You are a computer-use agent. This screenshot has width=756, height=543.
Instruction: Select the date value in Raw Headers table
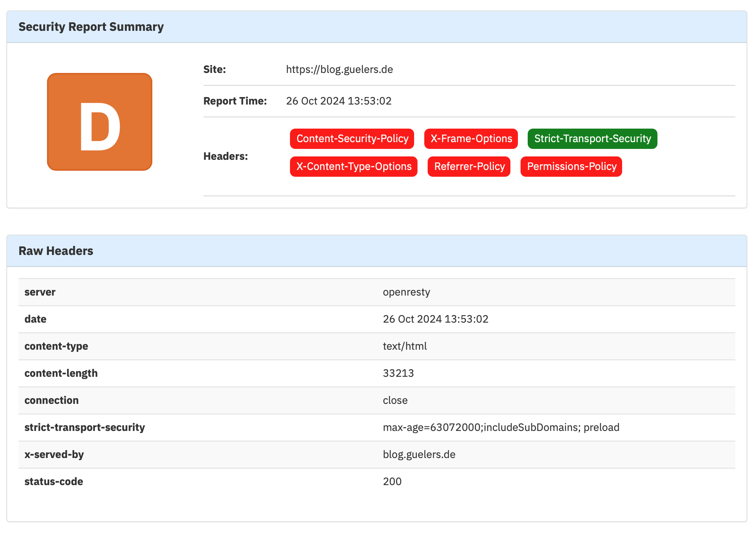click(436, 319)
